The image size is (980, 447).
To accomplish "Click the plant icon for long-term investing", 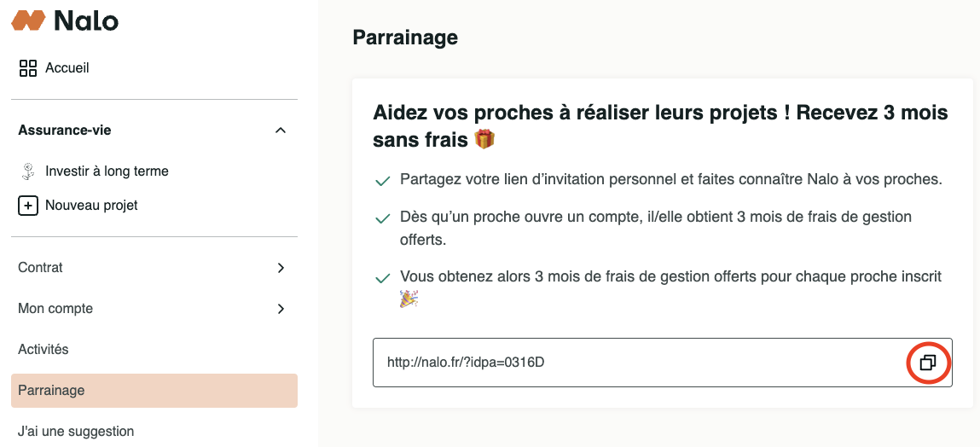I will click(x=27, y=171).
